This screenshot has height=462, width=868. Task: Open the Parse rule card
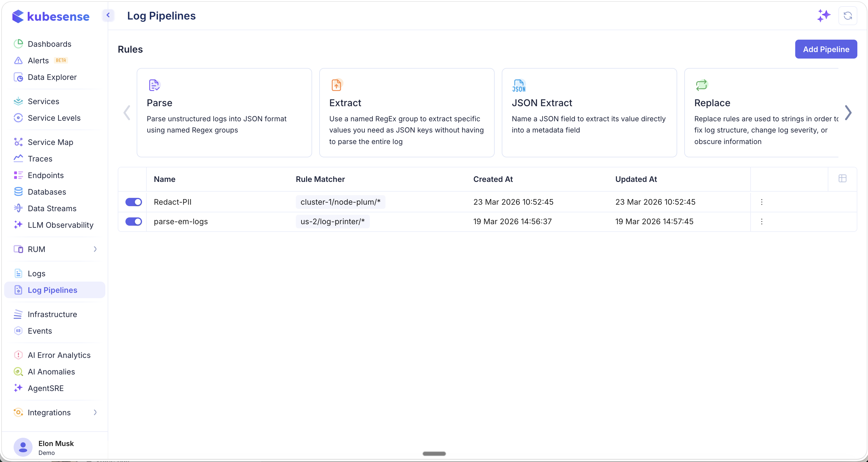pyautogui.click(x=224, y=113)
